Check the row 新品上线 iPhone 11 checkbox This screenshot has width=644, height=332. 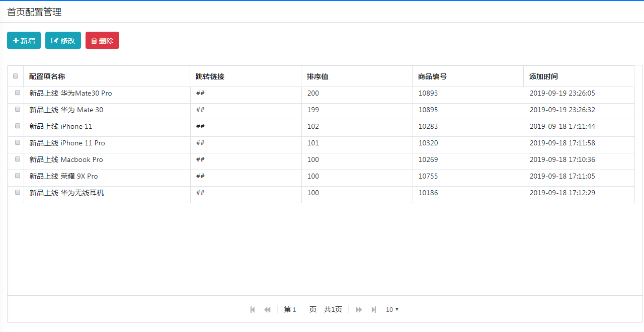18,126
